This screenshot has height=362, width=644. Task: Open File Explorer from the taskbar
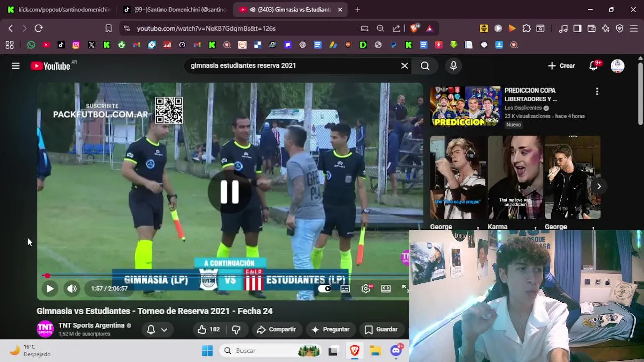(x=375, y=351)
